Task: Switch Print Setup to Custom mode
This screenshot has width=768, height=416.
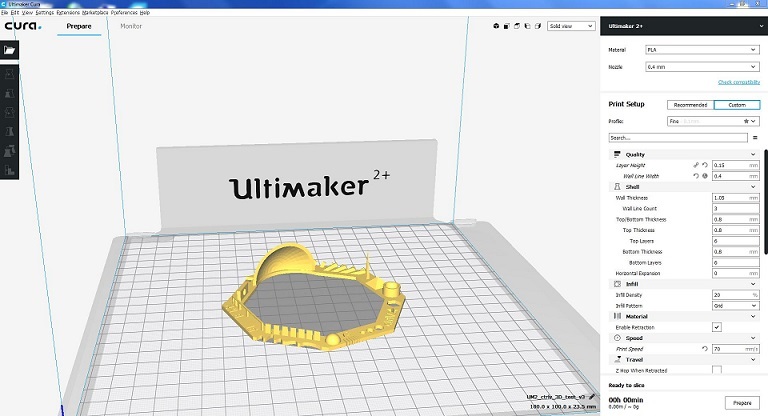Action: pyautogui.click(x=737, y=105)
